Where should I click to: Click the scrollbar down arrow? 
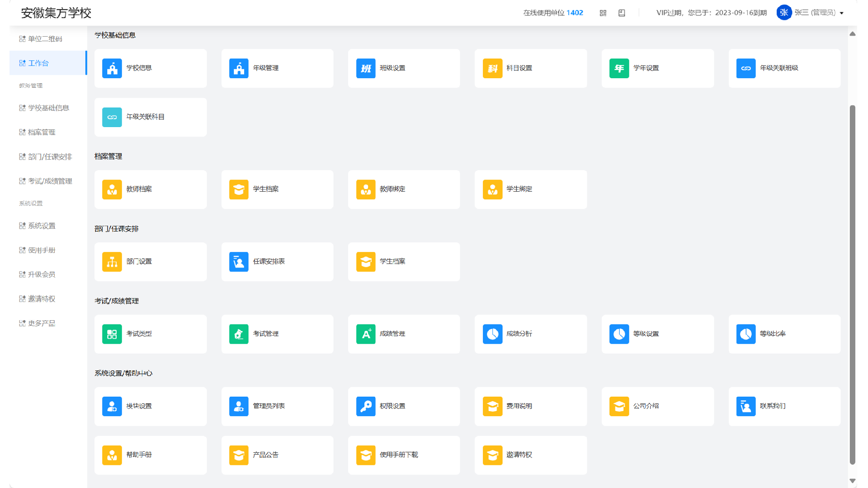pyautogui.click(x=852, y=481)
